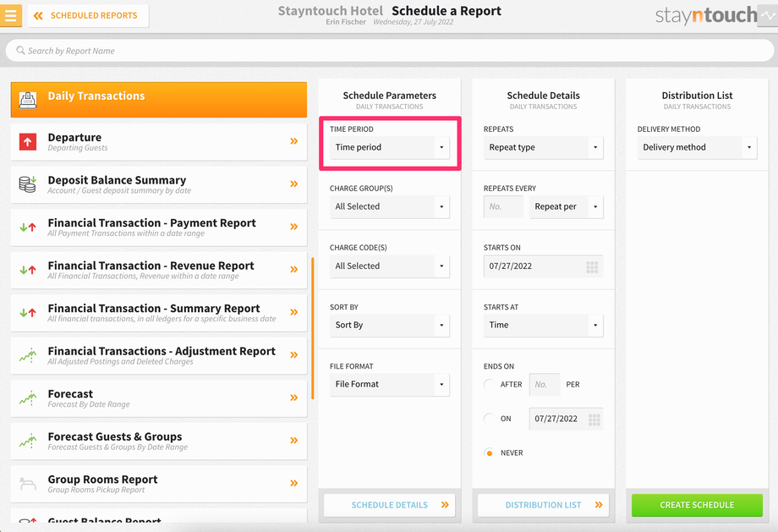
Task: Click the chevron on Forecast Guests & Groups
Action: [x=294, y=440]
